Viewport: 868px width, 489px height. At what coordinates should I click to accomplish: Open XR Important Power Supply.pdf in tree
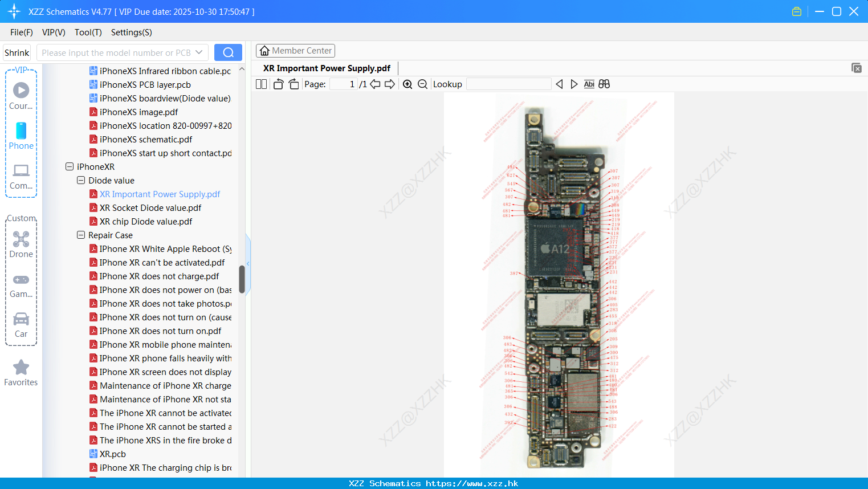(x=160, y=194)
